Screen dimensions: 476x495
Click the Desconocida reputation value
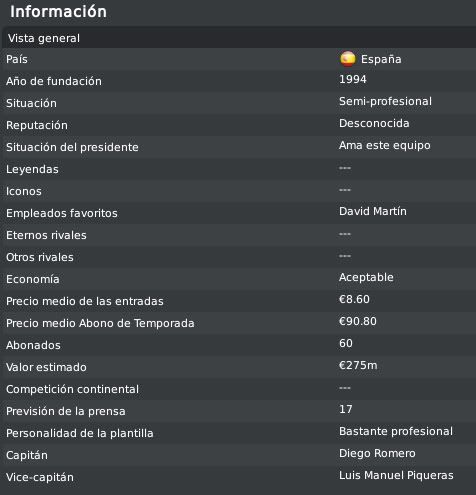coord(374,123)
